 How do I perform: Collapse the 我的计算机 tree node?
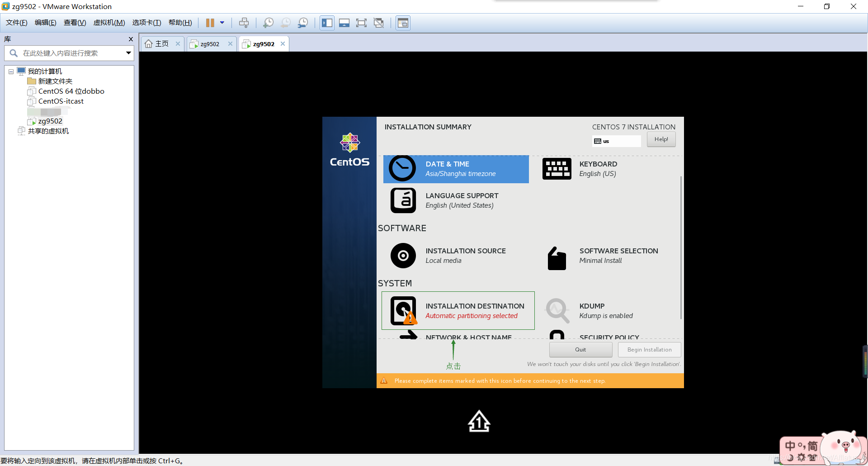[11, 71]
